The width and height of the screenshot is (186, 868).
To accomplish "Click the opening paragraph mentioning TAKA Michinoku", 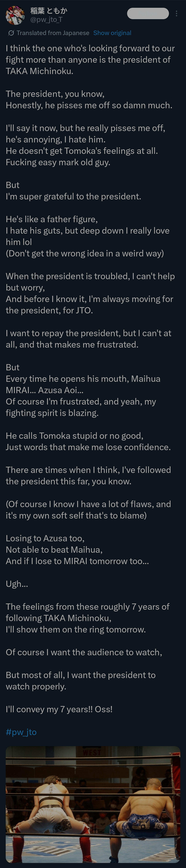I will pos(90,60).
